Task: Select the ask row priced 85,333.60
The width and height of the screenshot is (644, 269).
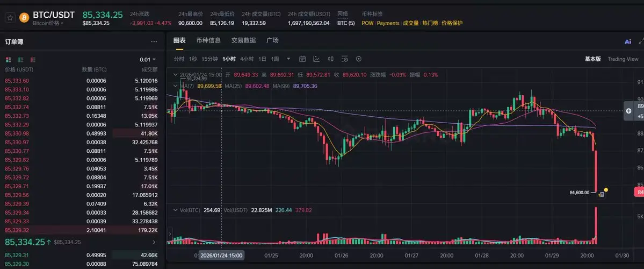Action: [81, 81]
